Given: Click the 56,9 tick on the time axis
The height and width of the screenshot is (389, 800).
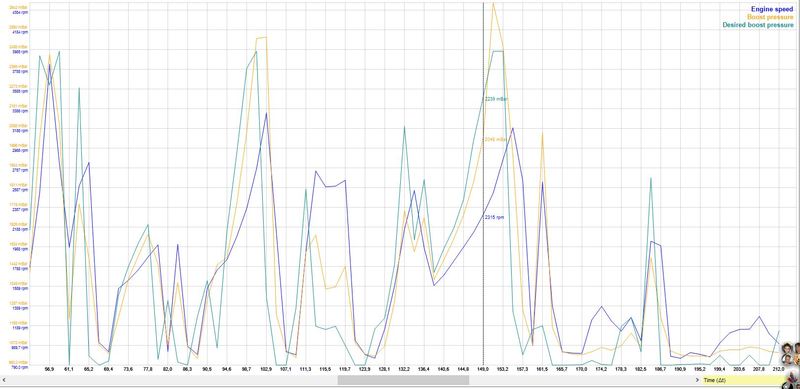Looking at the screenshot, I should (x=49, y=369).
